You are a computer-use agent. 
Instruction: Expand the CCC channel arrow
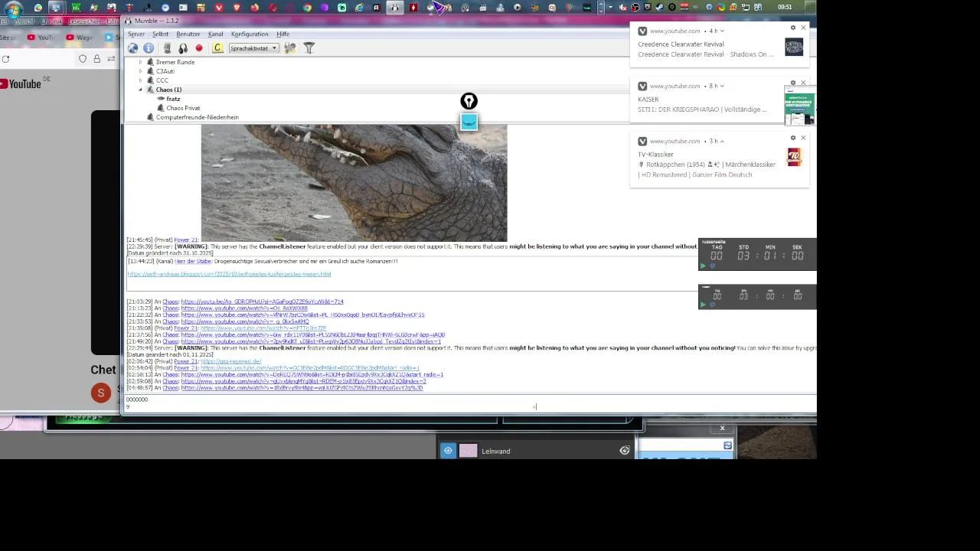tap(141, 80)
